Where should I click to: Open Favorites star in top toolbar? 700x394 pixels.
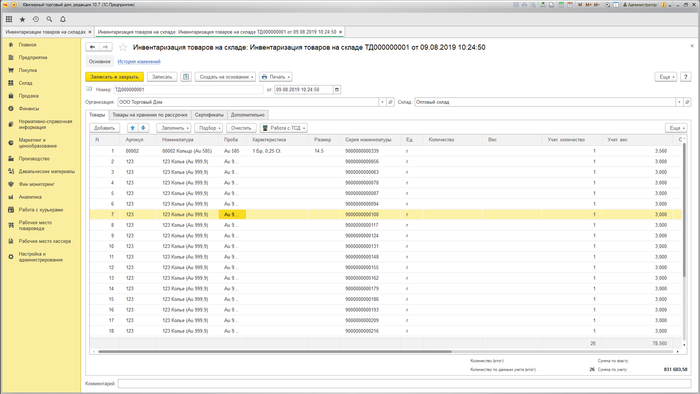(22, 19)
